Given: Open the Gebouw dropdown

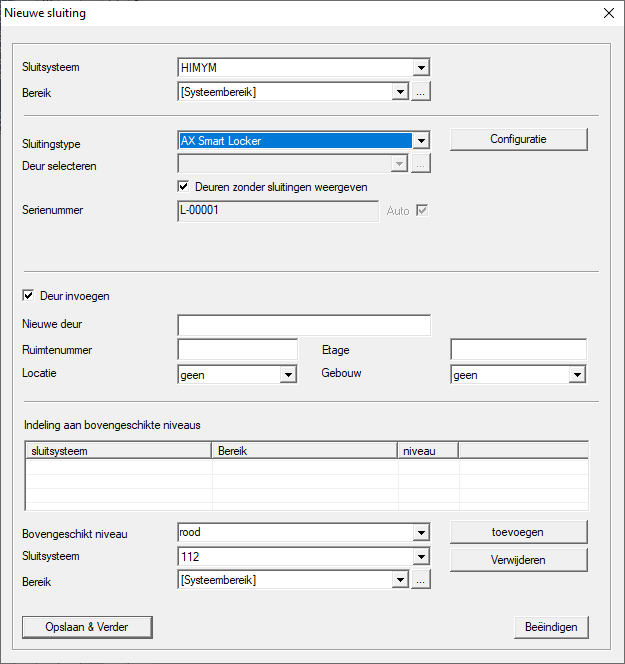Looking at the screenshot, I should (x=576, y=375).
